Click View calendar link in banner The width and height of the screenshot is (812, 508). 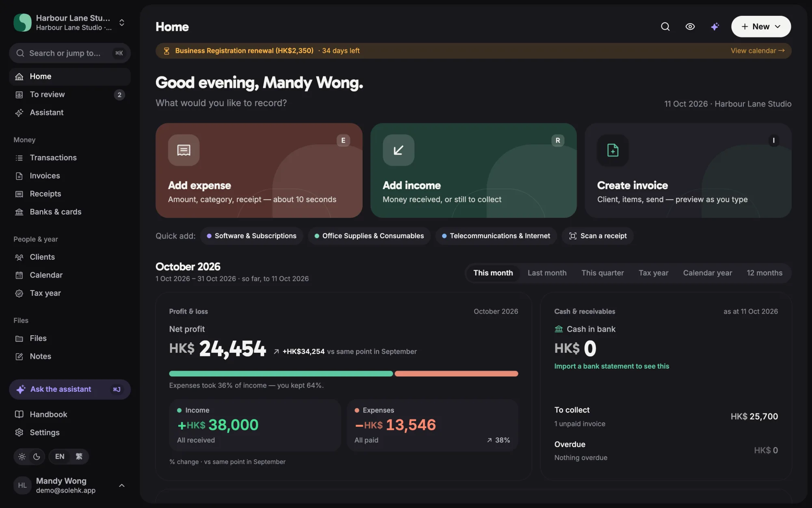coord(758,51)
